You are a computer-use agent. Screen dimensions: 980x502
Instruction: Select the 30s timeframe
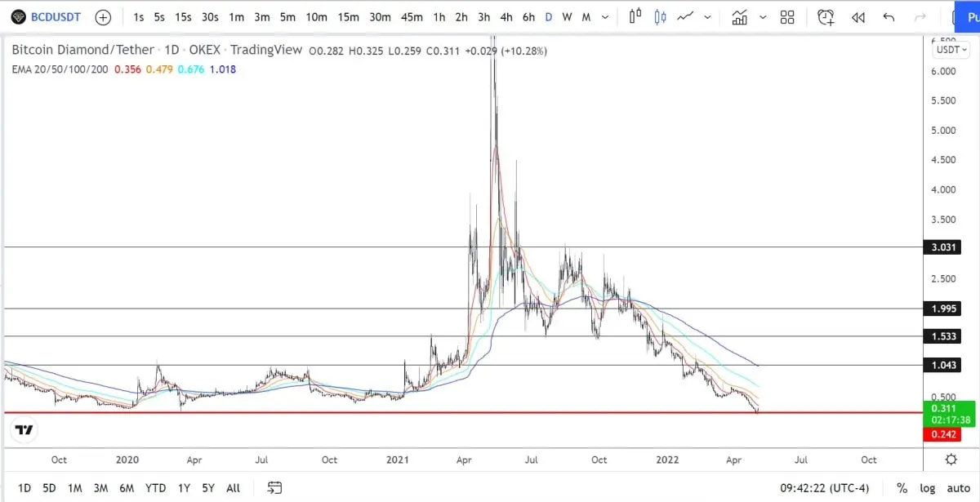[x=210, y=16]
